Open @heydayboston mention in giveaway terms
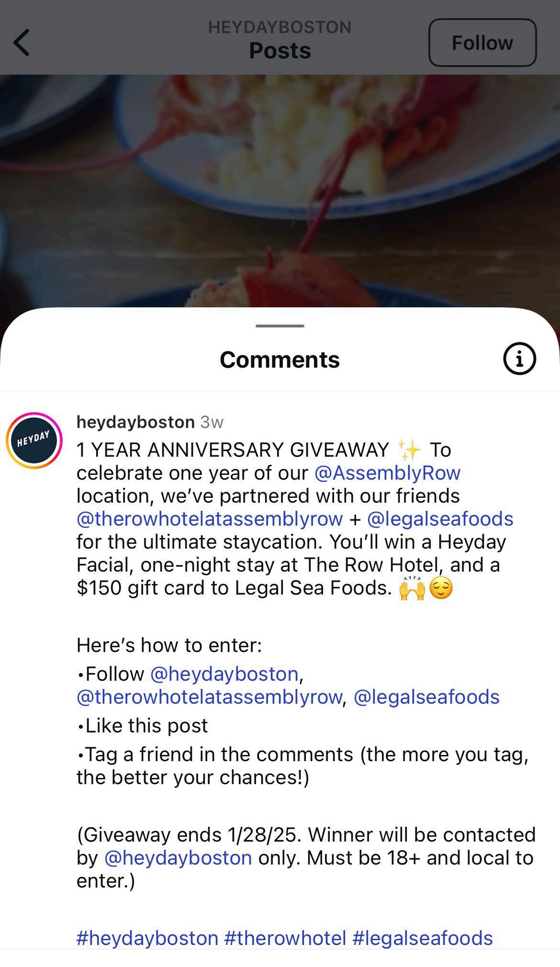Viewport: 560px width, 967px height. (178, 858)
